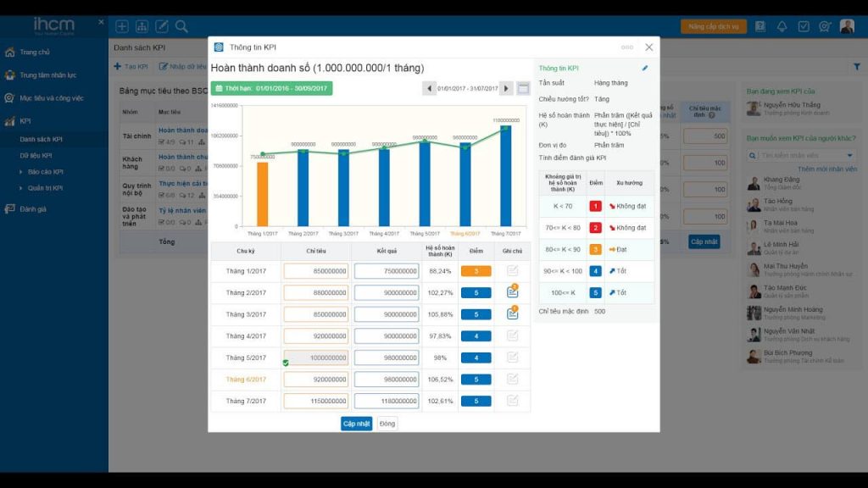The image size is (868, 488).
Task: Close the Thông tin KPI dialog
Action: 648,47
